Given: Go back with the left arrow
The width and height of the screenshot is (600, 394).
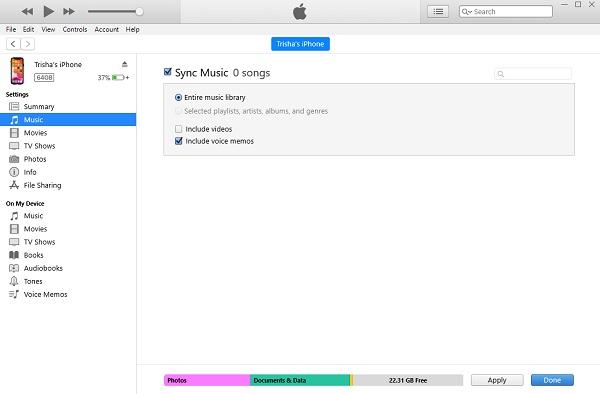Looking at the screenshot, I should click(13, 44).
